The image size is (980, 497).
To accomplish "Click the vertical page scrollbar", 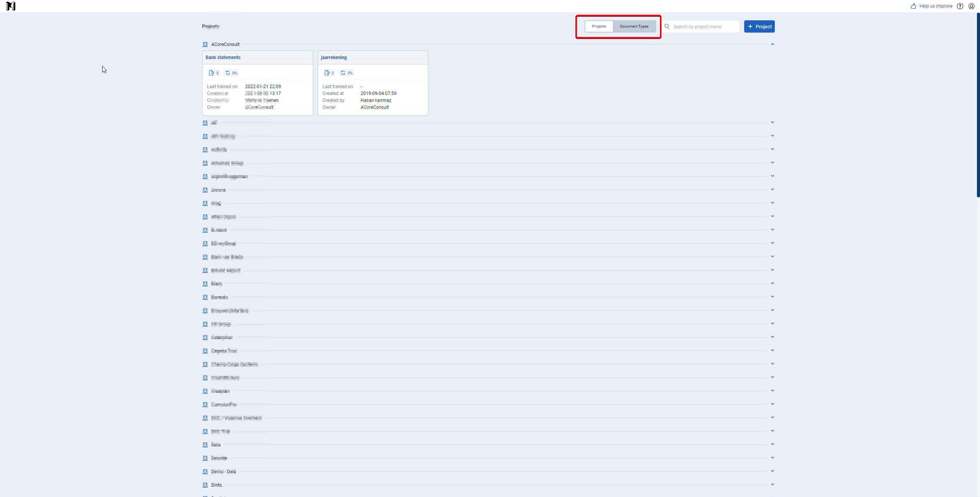I will click(x=978, y=105).
